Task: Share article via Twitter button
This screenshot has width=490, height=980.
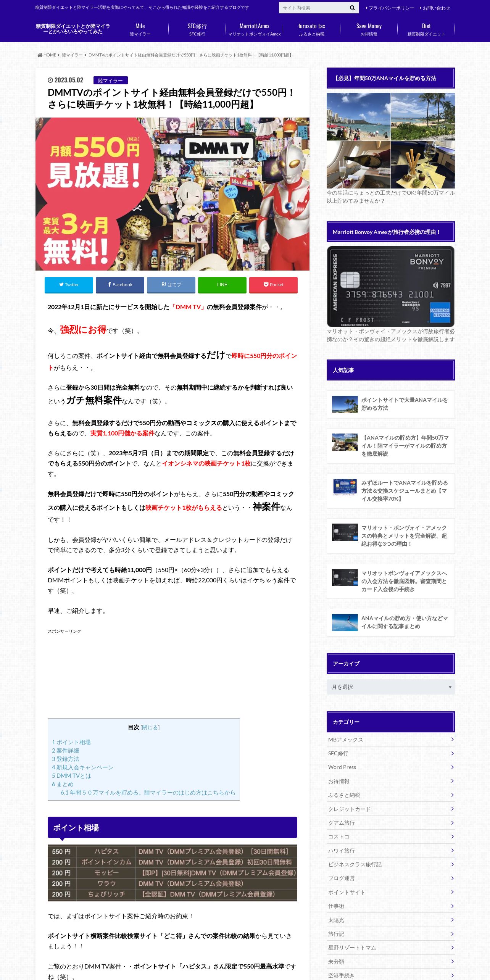Action: click(x=69, y=285)
